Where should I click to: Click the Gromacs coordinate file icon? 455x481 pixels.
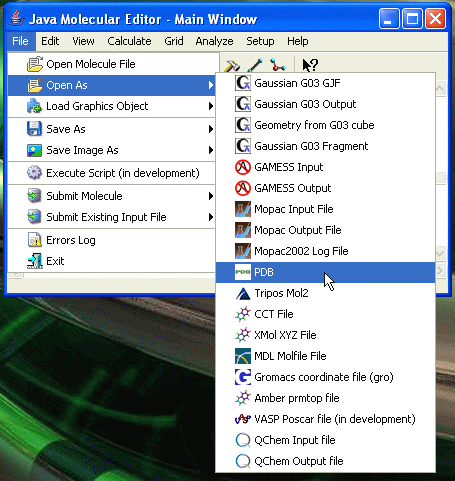coord(243,377)
